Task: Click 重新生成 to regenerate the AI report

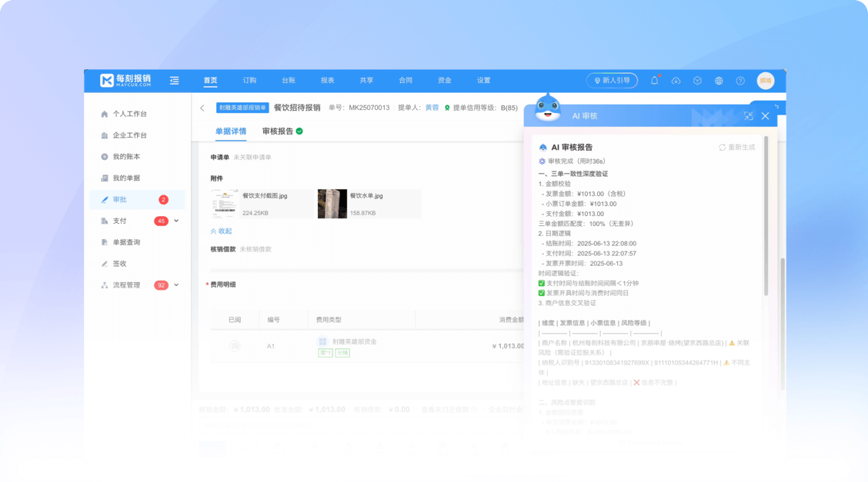Action: pos(737,148)
